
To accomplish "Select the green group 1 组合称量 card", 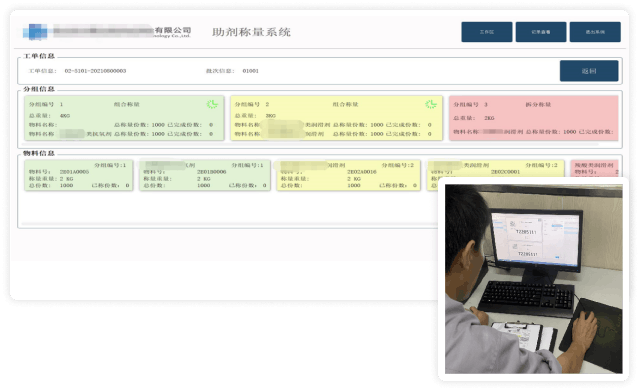I will (124, 118).
